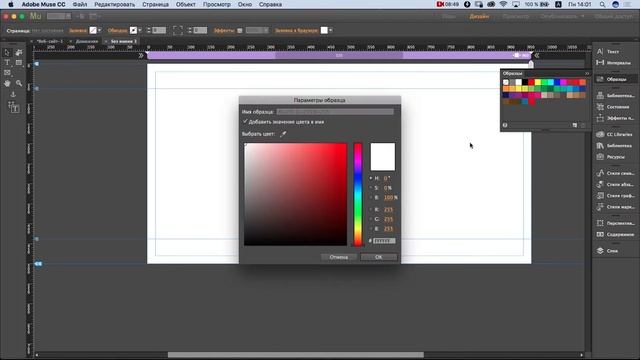
Task: Select the Crop tool
Action: (x=19, y=53)
